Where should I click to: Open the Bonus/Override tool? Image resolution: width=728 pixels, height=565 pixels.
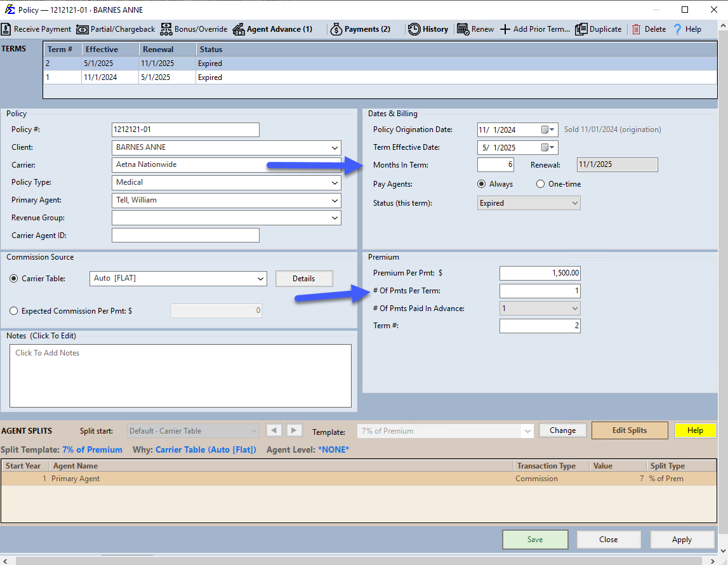coord(194,29)
